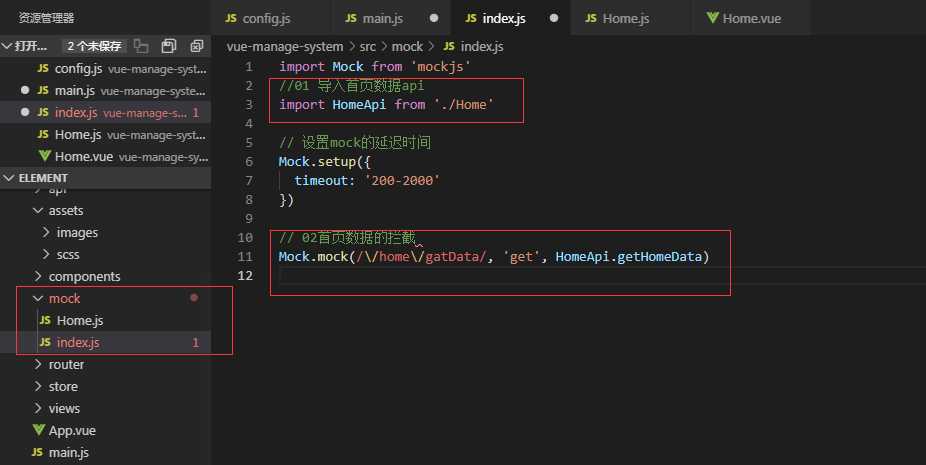926x465 pixels.
Task: Toggle the open editors vertical/horizontal layout icon
Action: point(141,46)
